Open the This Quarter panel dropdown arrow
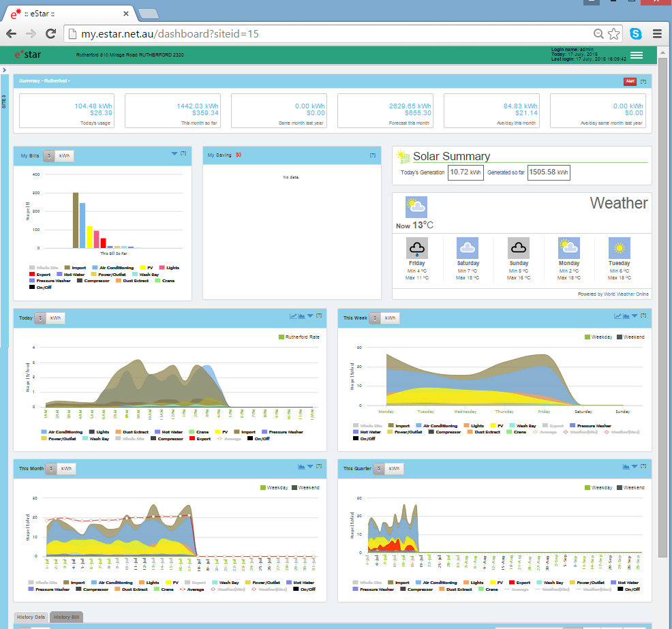 point(635,467)
